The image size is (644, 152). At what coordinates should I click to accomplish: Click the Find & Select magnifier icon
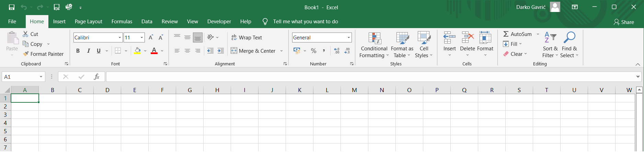click(569, 38)
